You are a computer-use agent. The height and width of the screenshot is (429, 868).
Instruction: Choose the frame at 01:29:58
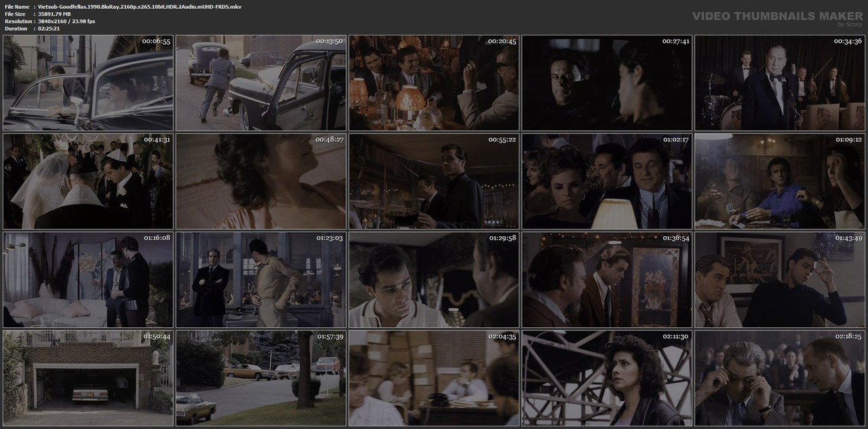point(434,280)
